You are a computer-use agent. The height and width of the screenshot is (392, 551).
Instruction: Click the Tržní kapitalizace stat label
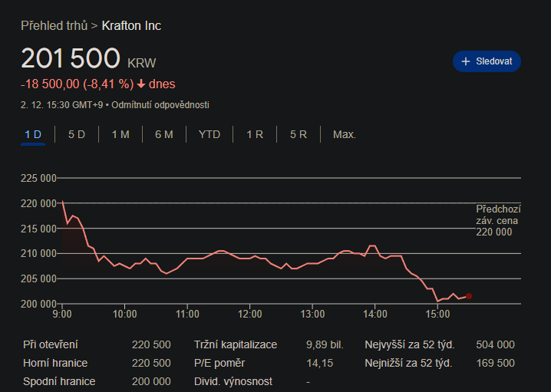point(236,344)
